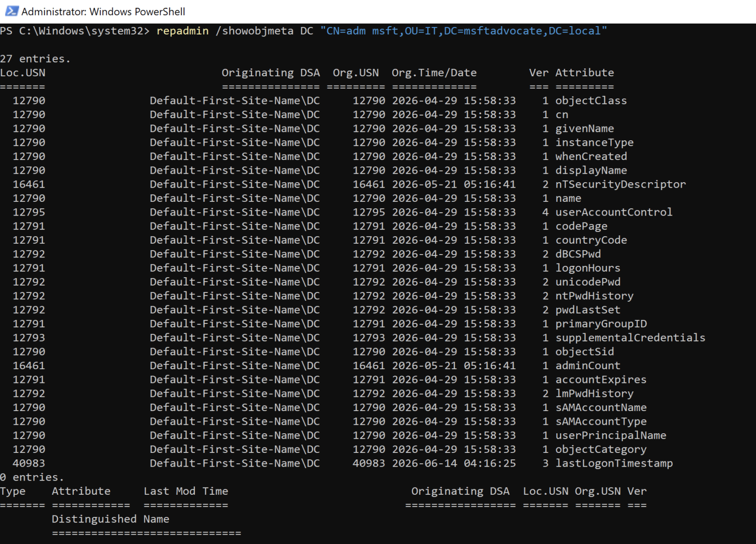756x544 pixels.
Task: Click the 'objectSid' attribute
Action: [x=585, y=352]
